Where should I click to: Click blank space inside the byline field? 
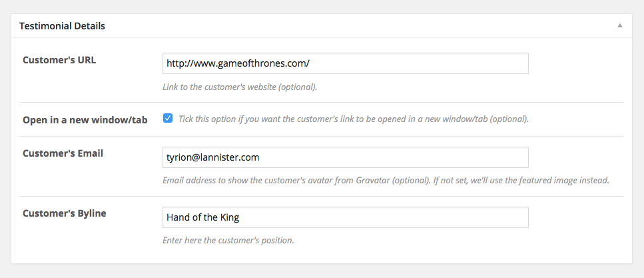click(x=382, y=217)
